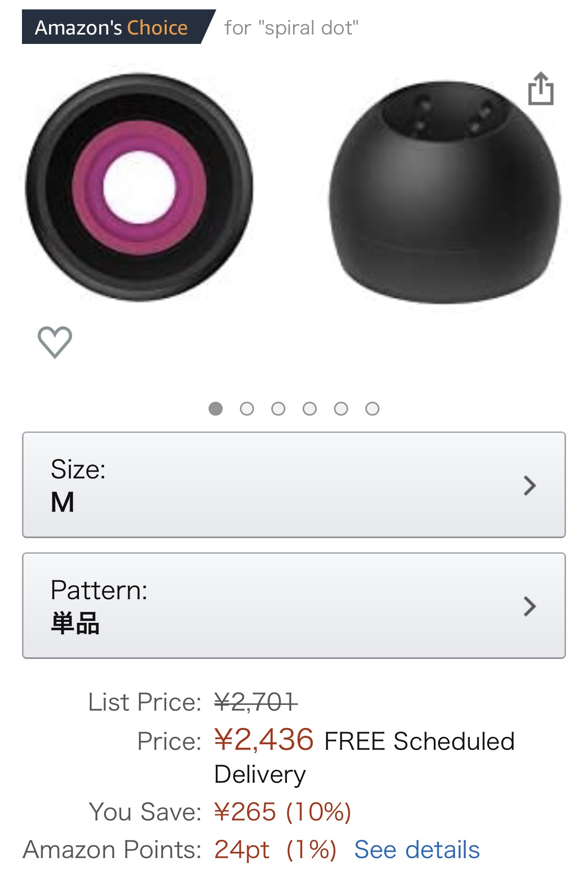Go to first image carousel dot
The image size is (588, 877).
pos(215,408)
